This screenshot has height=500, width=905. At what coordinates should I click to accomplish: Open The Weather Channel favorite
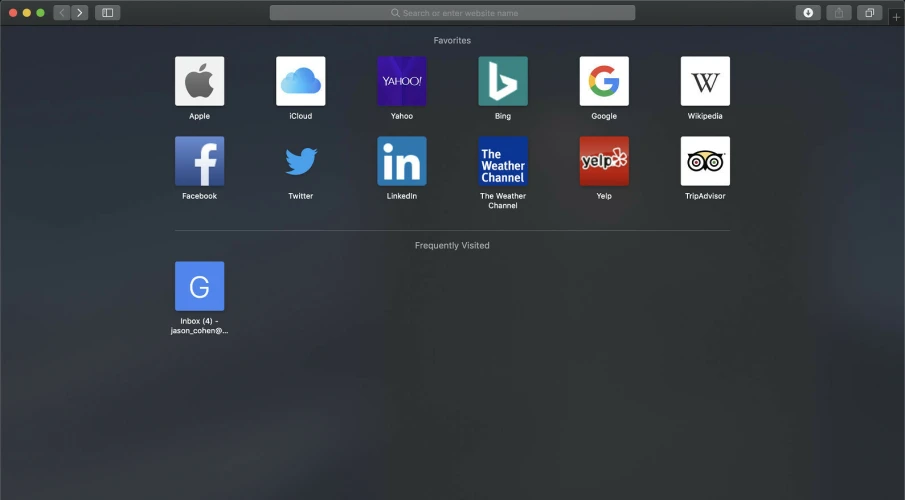click(502, 161)
